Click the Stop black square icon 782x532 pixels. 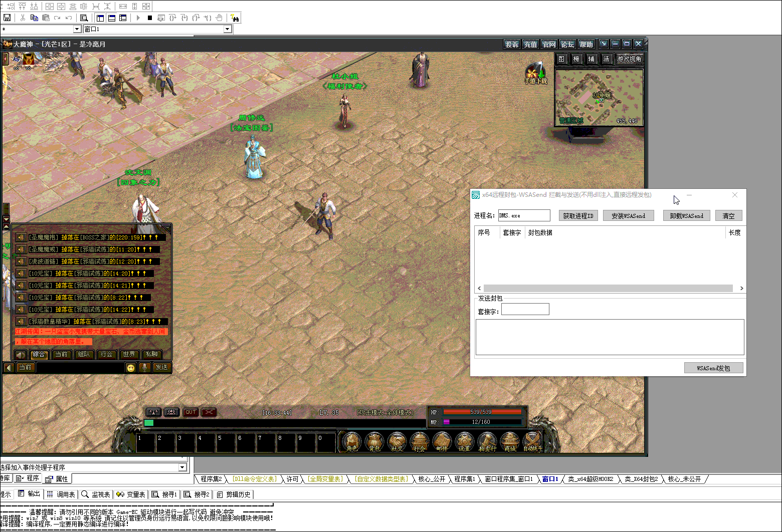[x=149, y=18]
